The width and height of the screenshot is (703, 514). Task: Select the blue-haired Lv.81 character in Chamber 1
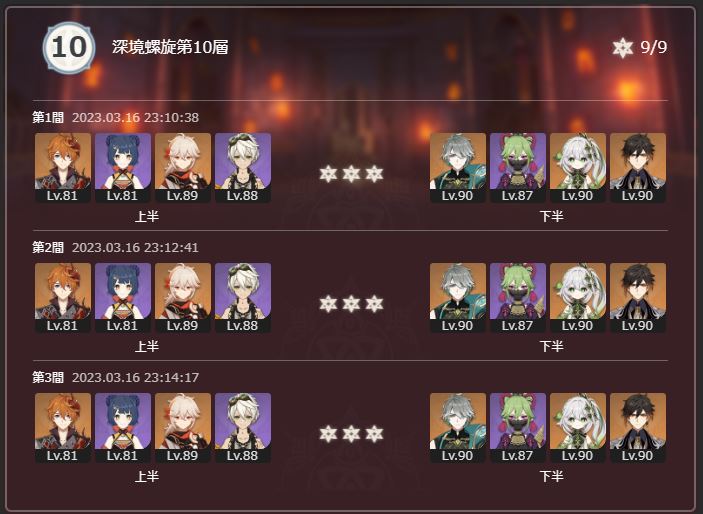pyautogui.click(x=123, y=168)
